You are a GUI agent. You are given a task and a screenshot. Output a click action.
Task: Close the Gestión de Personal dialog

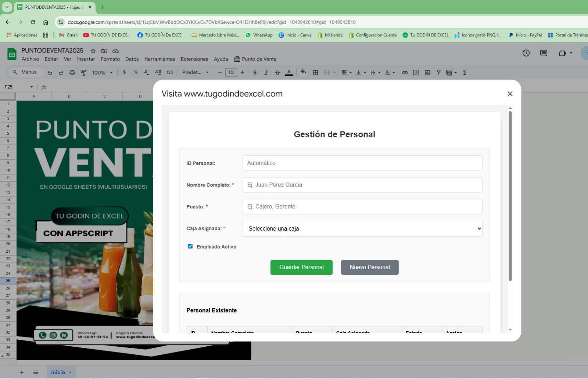coord(510,94)
